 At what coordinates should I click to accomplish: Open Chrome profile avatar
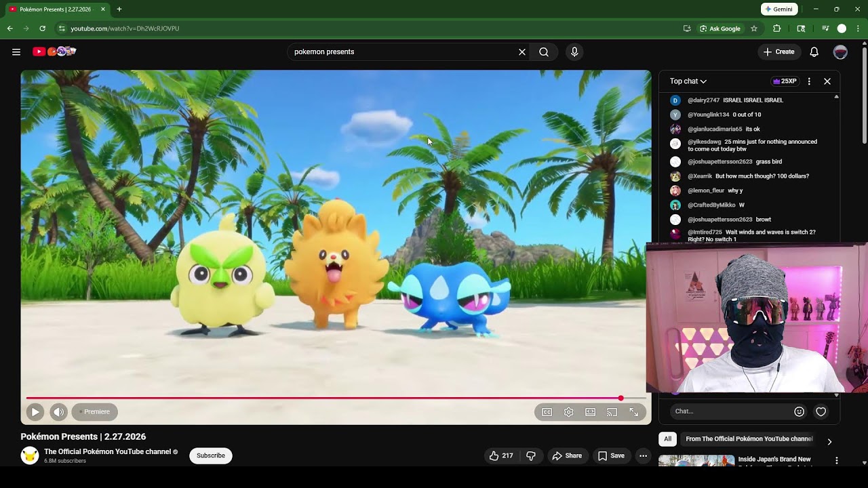(x=842, y=28)
